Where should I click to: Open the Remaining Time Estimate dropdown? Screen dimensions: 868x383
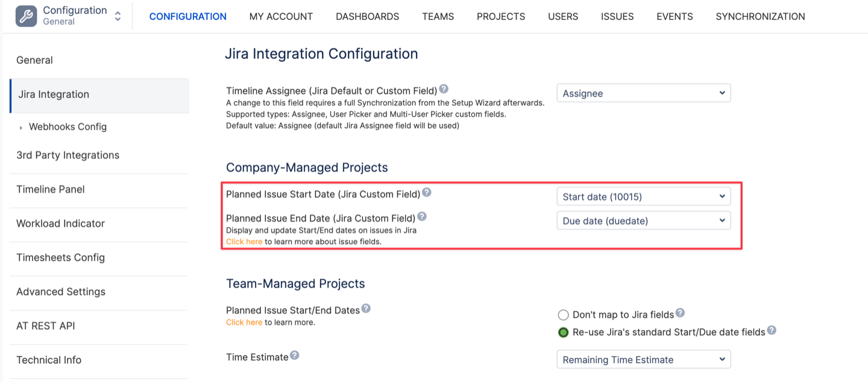coord(643,360)
